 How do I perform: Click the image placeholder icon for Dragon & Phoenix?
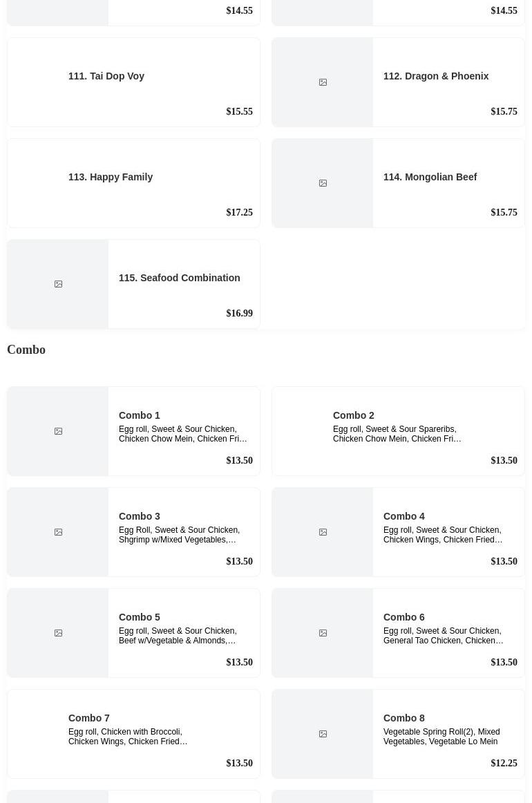click(323, 82)
